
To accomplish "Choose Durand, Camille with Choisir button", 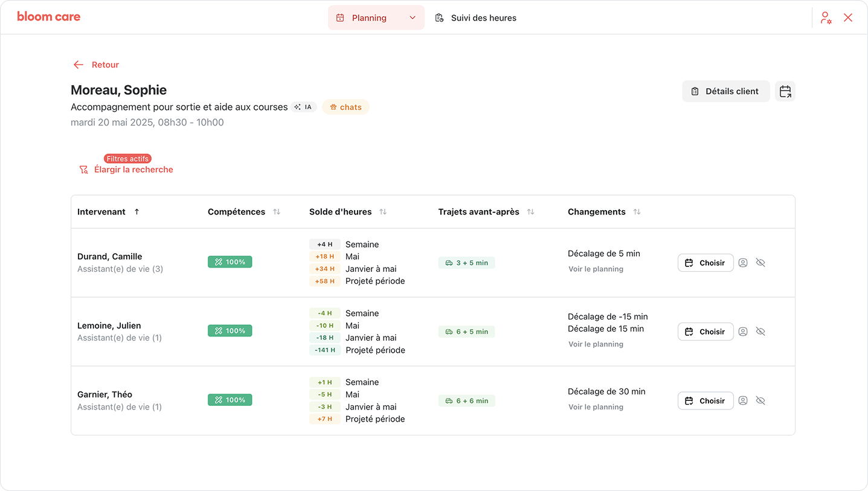I will tap(705, 263).
